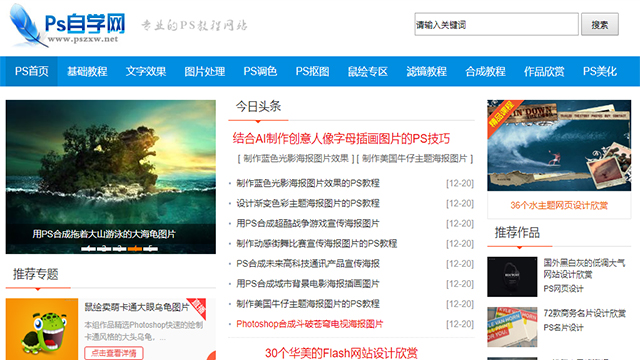Open 用PS合成超酷战争游戏宣传海报图片 article
Viewport: 640px width, 360px height.
tap(308, 223)
